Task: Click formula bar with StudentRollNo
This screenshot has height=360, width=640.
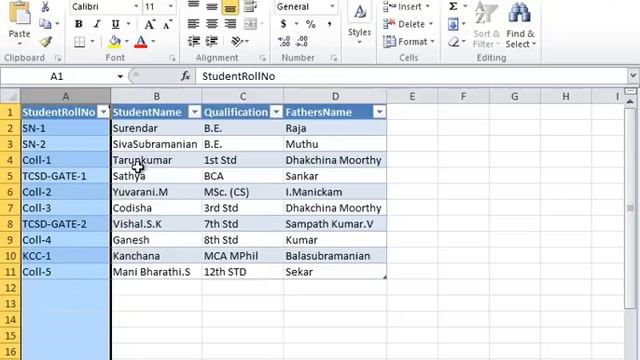Action: [x=412, y=76]
